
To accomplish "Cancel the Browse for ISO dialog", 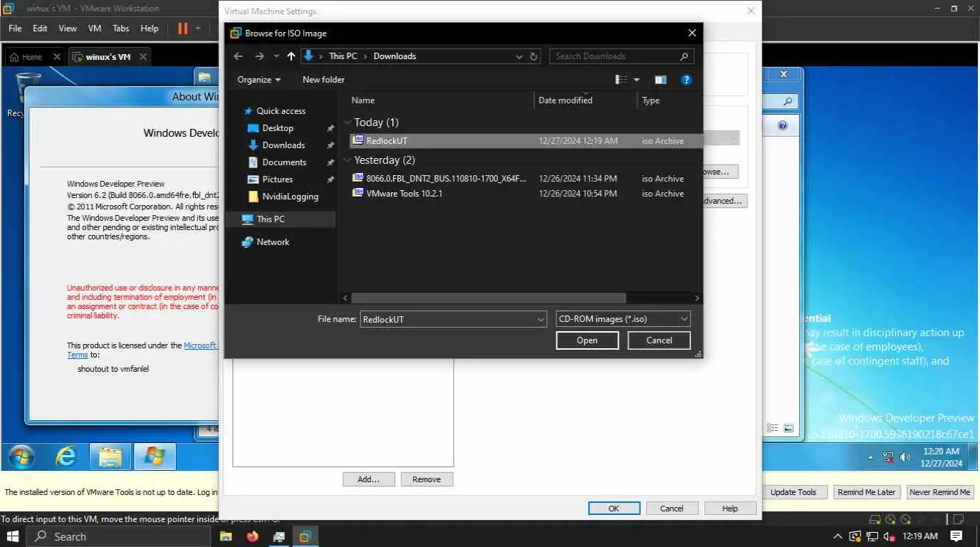I will tap(659, 340).
